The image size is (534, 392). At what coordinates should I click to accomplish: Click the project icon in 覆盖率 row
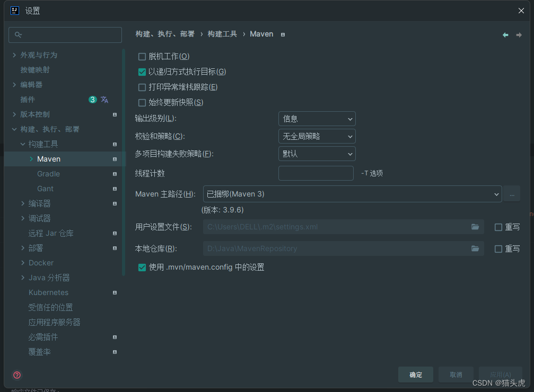pos(115,352)
